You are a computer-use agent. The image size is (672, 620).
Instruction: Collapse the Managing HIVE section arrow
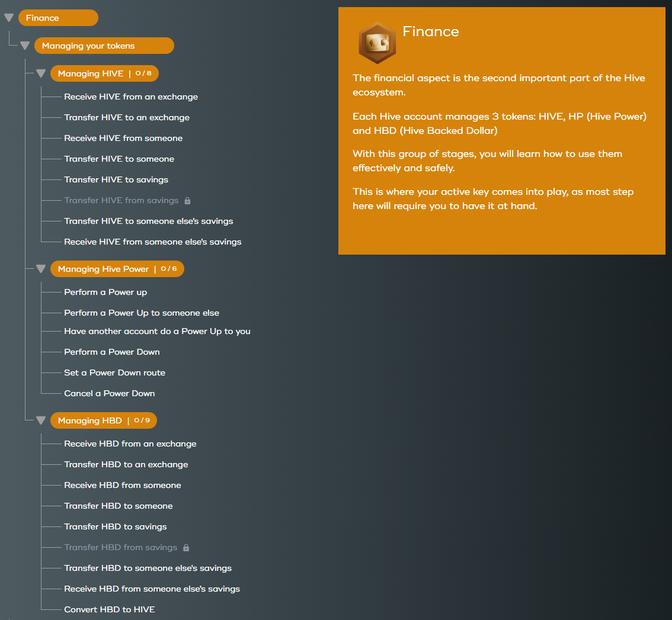[x=41, y=73]
